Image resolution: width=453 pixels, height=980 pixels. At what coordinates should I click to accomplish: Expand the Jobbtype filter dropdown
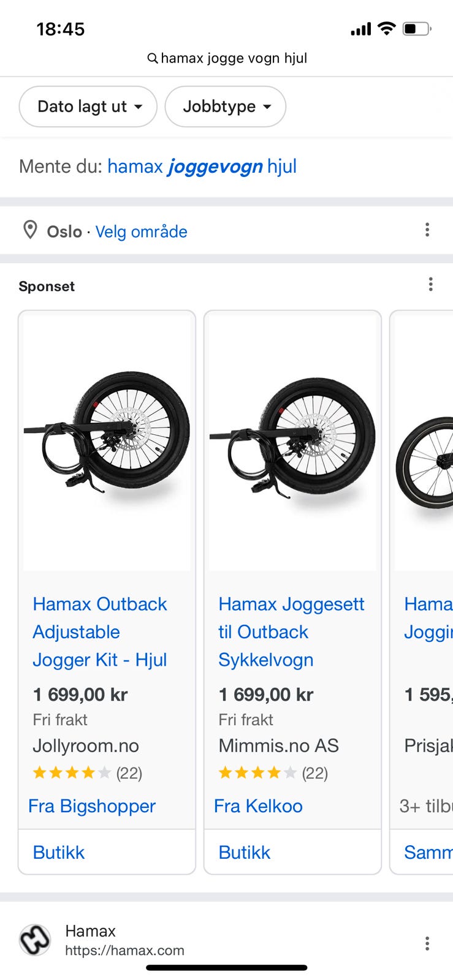coord(226,107)
